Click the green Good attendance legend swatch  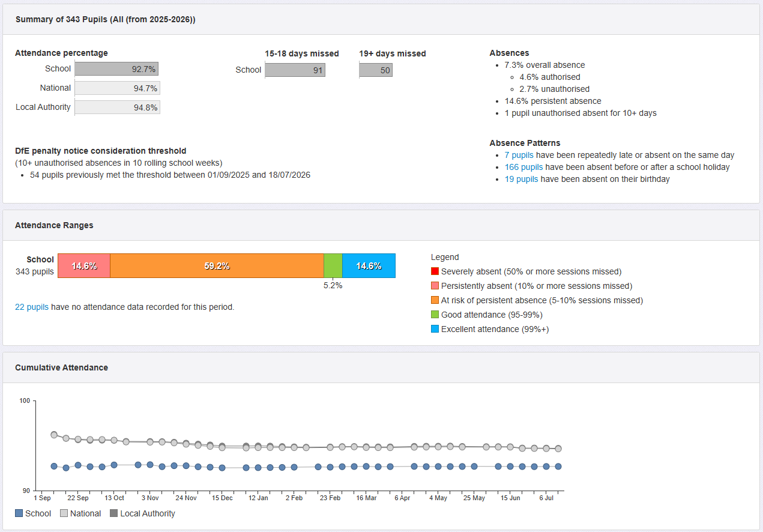pyautogui.click(x=435, y=315)
